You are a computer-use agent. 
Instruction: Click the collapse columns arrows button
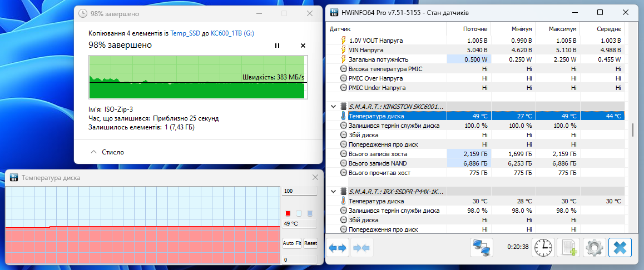[x=361, y=248]
